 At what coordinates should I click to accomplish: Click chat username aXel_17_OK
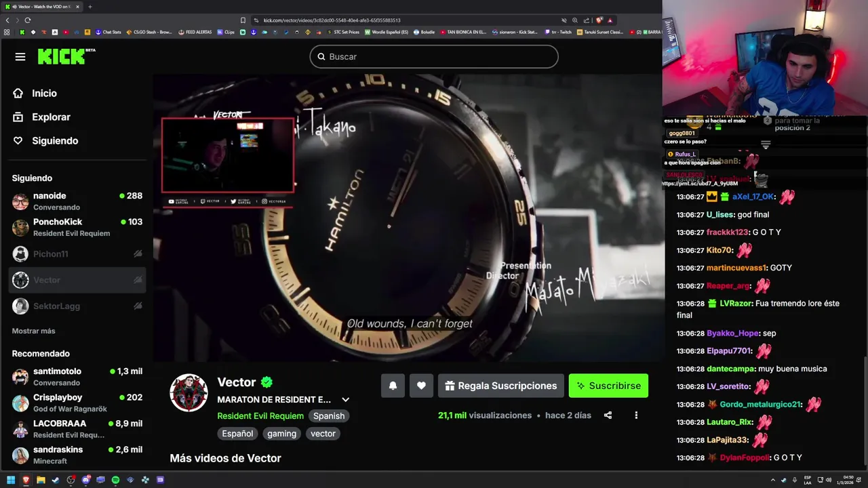753,197
